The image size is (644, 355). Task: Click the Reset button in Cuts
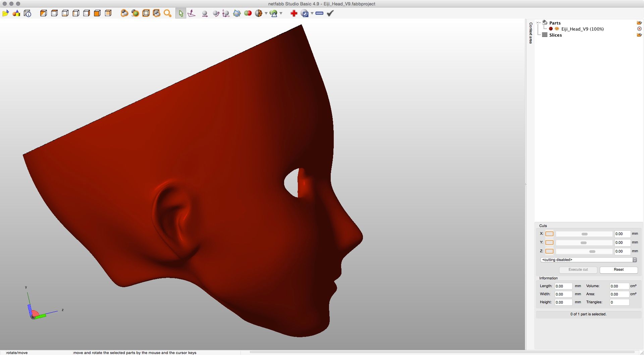619,270
